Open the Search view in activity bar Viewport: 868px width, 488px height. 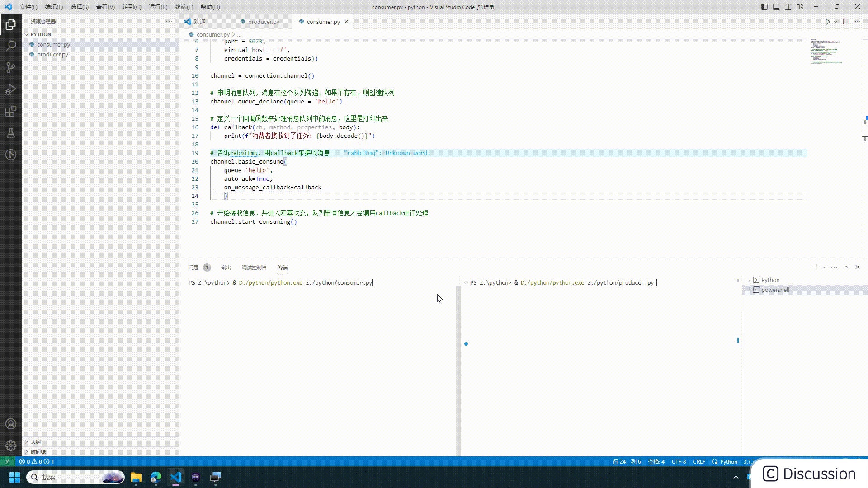(11, 46)
